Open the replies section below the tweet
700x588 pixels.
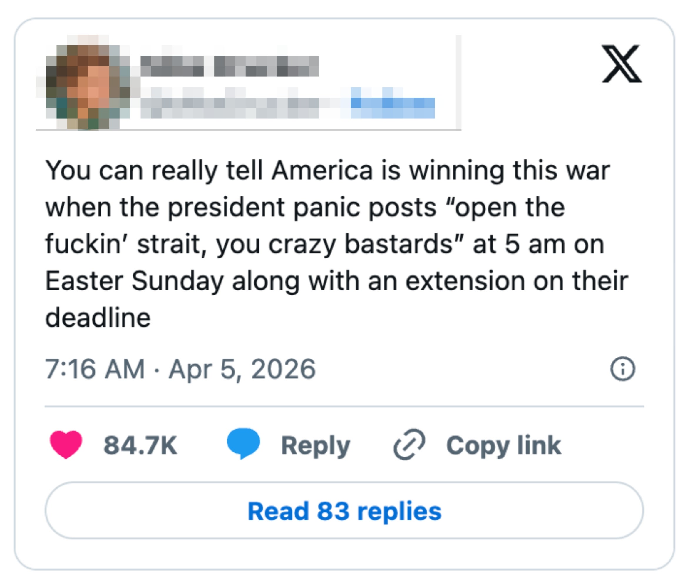pos(345,510)
